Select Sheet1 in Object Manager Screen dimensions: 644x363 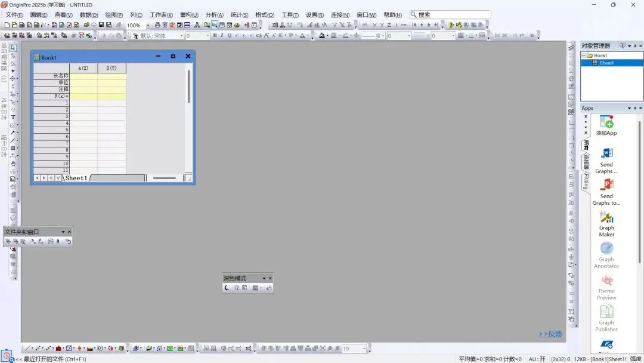click(606, 63)
